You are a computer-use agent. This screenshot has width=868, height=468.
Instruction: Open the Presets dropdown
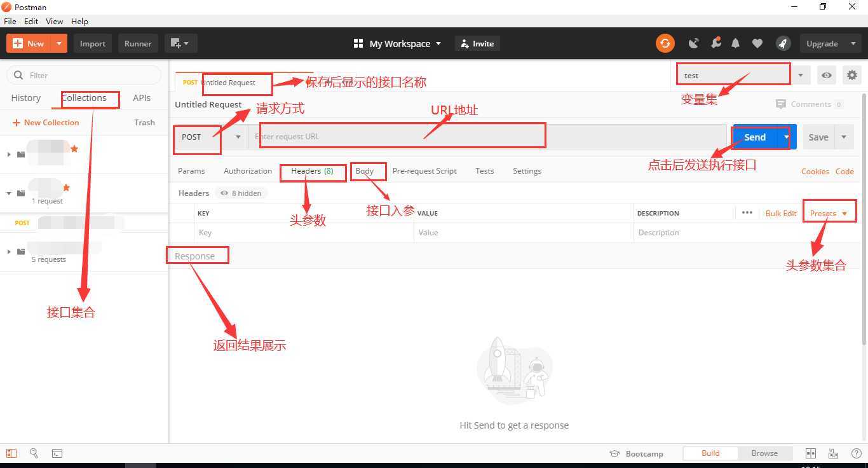[x=828, y=214]
